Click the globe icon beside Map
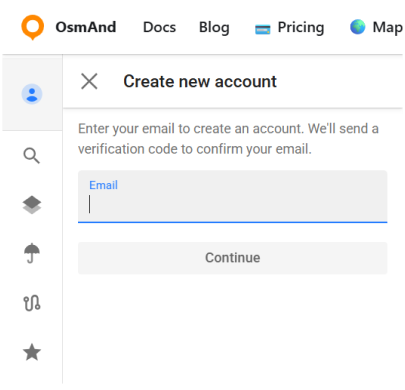Image resolution: width=405 pixels, height=390 pixels. 358,27
